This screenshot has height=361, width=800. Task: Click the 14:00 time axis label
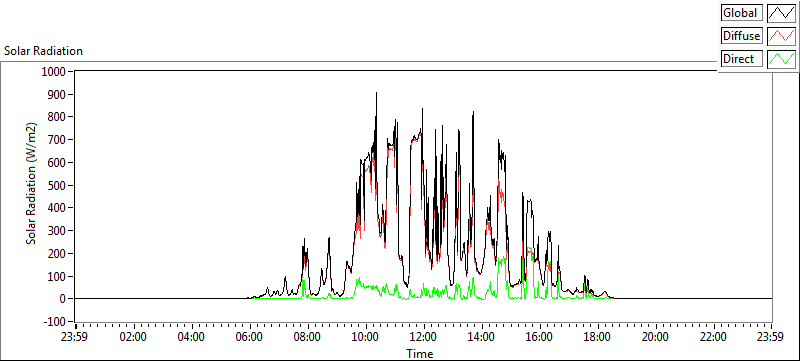pyautogui.click(x=482, y=337)
